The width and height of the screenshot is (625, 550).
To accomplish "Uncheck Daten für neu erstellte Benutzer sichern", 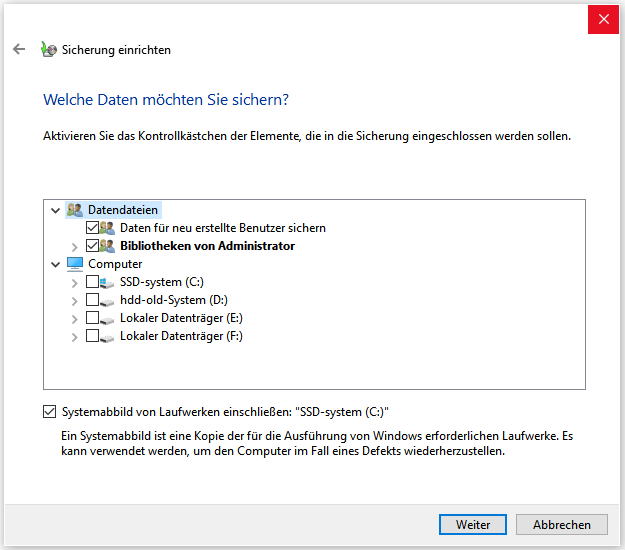I will [92, 228].
